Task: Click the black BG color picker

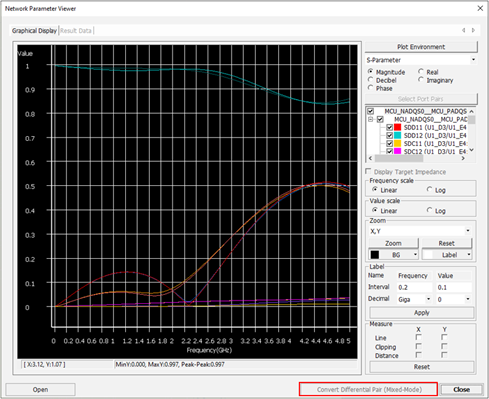Action: [x=393, y=255]
